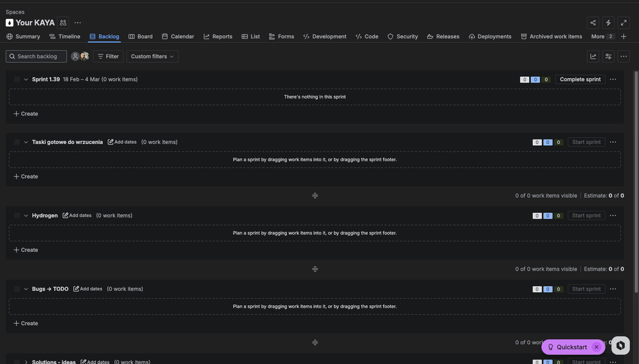This screenshot has height=364, width=639.
Task: Open the Quickstart panel
Action: (x=567, y=347)
